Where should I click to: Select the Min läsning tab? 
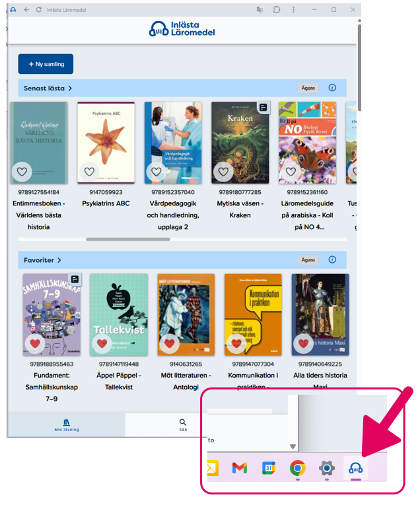coord(66,425)
